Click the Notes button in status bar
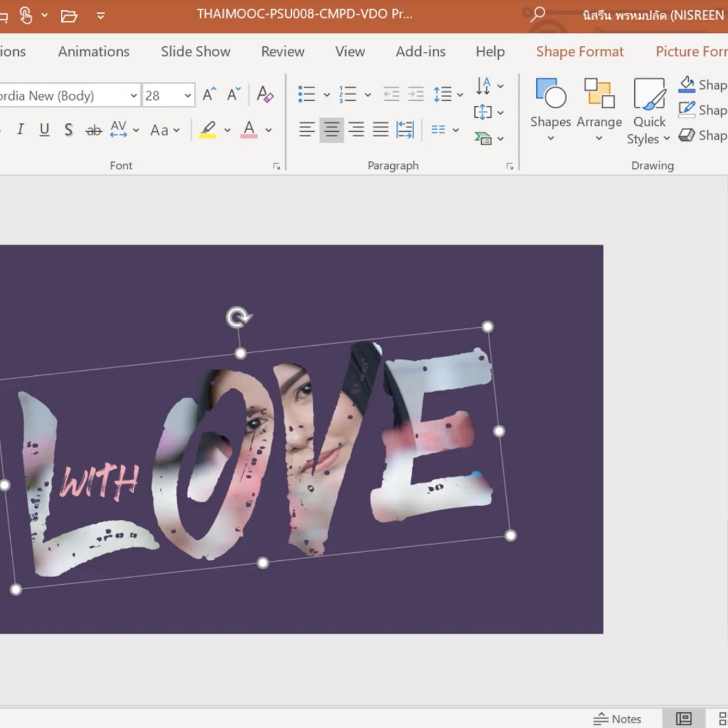 click(x=617, y=719)
